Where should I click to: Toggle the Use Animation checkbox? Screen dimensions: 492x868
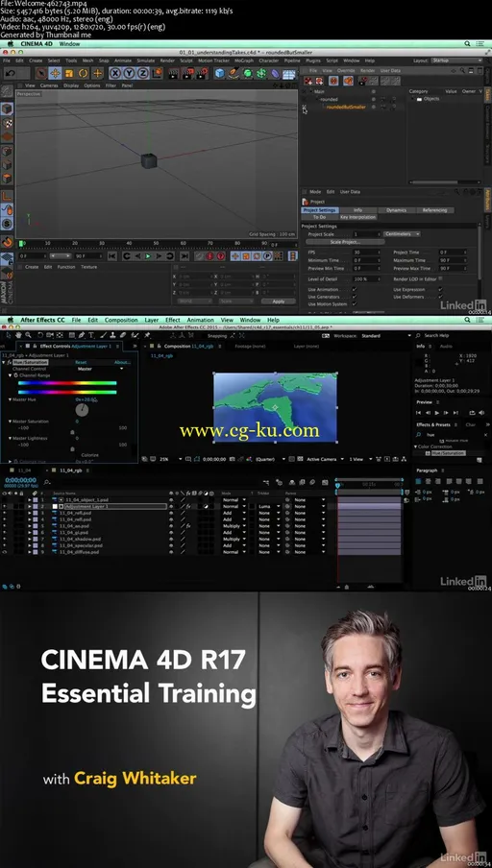tap(354, 289)
